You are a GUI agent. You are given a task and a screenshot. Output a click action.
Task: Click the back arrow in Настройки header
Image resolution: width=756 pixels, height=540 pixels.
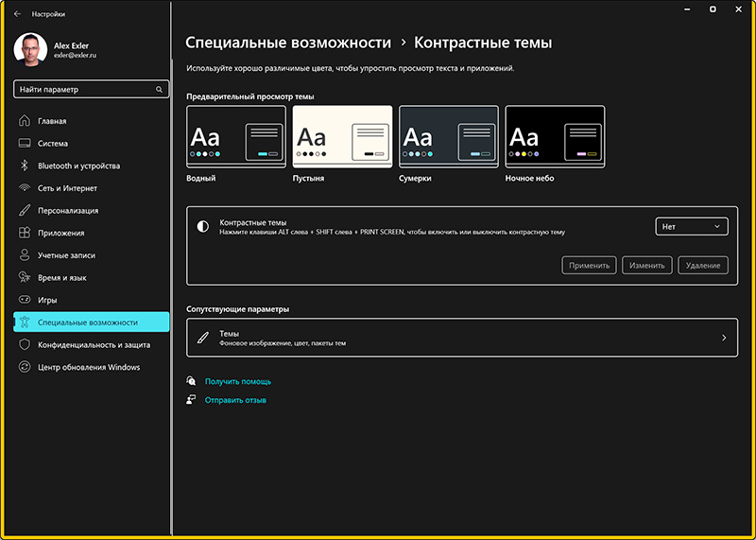[17, 14]
